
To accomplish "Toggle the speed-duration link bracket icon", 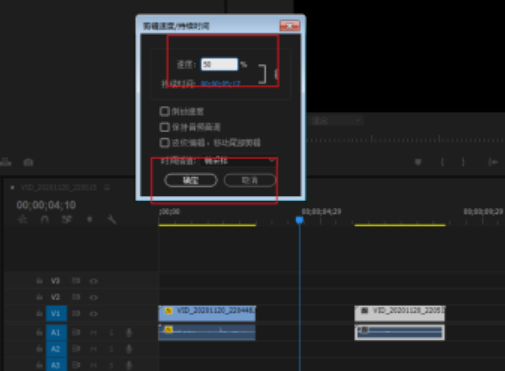I will [263, 74].
